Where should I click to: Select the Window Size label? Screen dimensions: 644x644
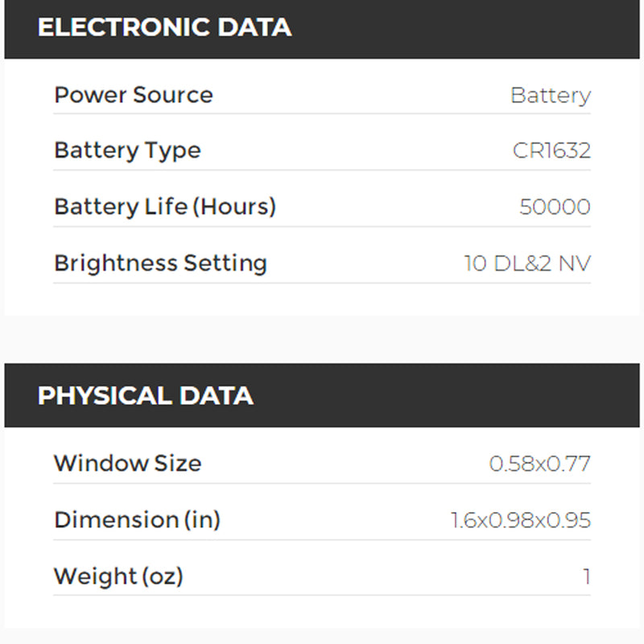127,464
